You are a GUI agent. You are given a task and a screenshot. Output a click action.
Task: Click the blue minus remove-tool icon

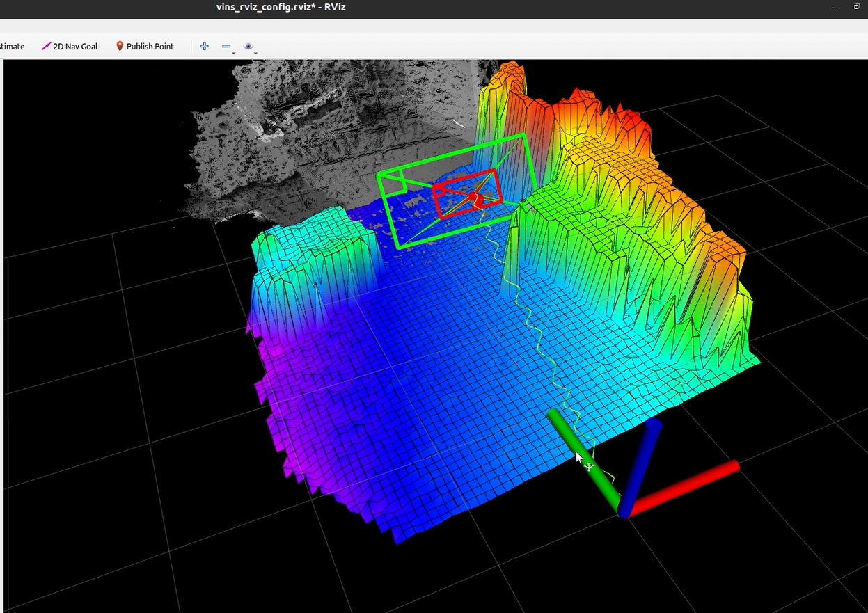(226, 47)
